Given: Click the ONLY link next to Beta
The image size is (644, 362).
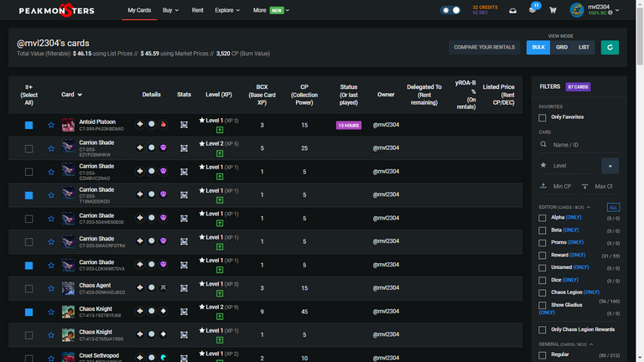Looking at the screenshot, I should [x=571, y=230].
